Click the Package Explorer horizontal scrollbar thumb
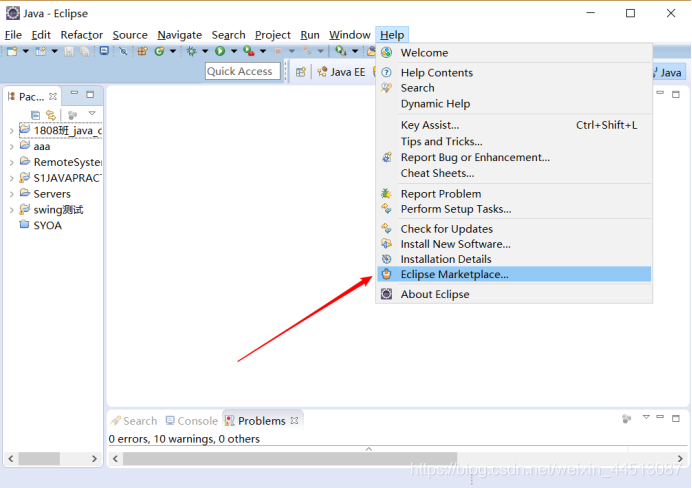This screenshot has height=488, width=692. (x=39, y=459)
